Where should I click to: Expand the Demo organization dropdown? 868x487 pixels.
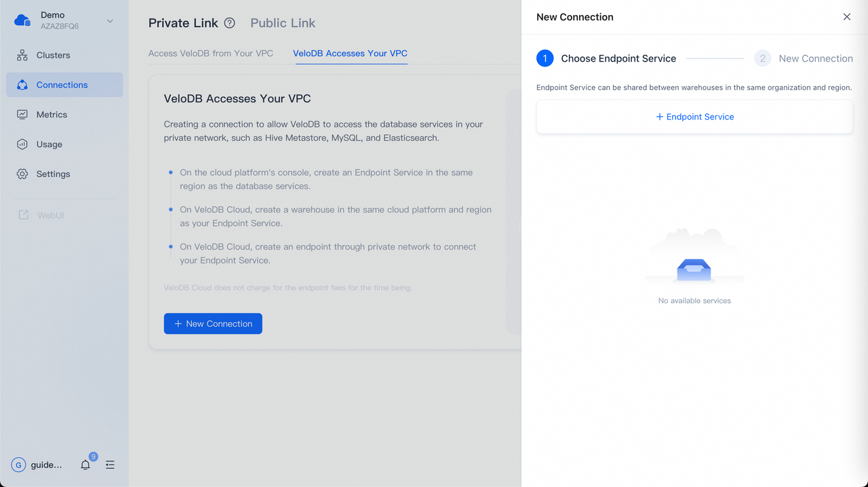tap(110, 21)
